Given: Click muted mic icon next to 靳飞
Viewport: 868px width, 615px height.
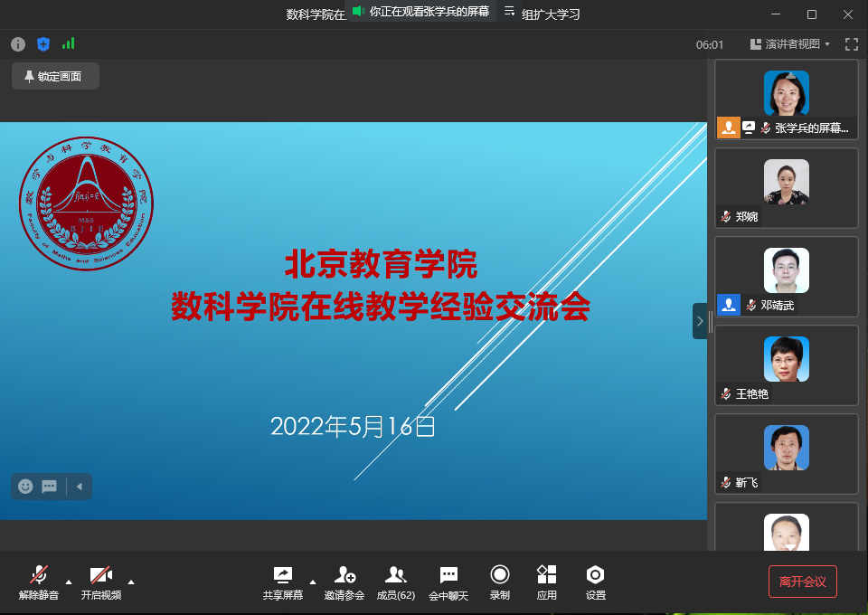Looking at the screenshot, I should pos(726,482).
